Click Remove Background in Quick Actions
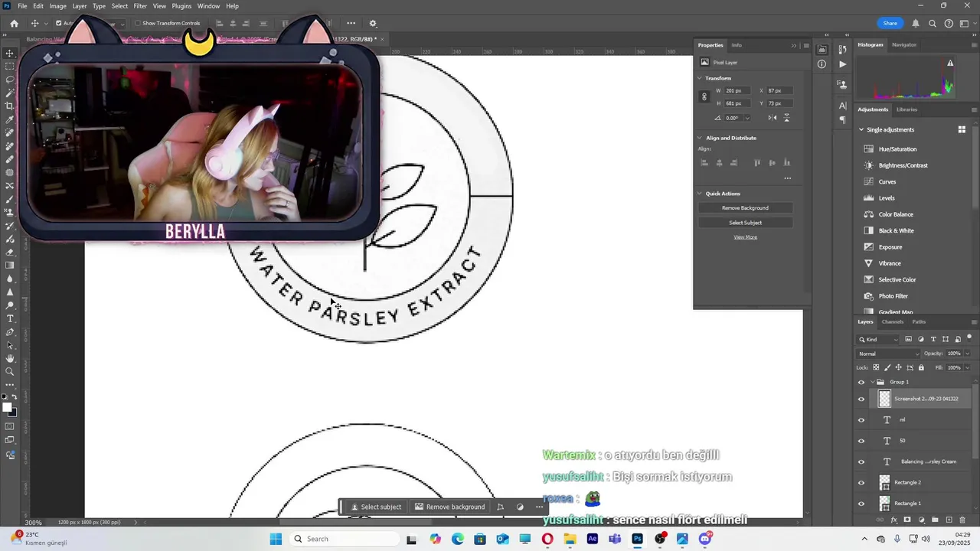This screenshot has width=980, height=551. pyautogui.click(x=745, y=208)
